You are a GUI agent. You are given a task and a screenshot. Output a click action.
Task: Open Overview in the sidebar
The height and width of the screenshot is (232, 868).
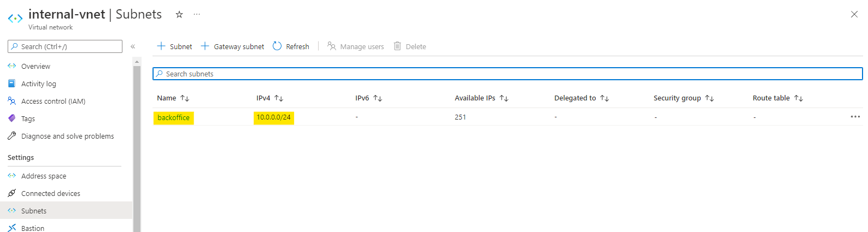pos(36,67)
